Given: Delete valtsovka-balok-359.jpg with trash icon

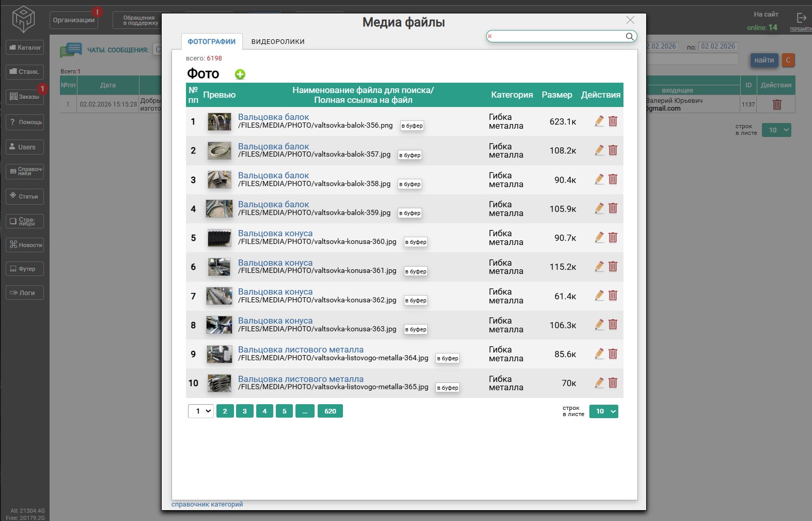Looking at the screenshot, I should (613, 208).
